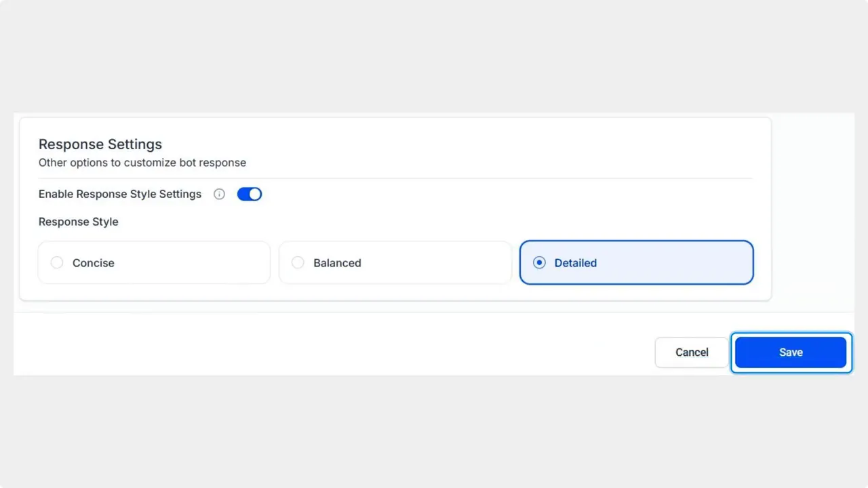This screenshot has width=868, height=488.
Task: Click the Response Settings heading
Action: (x=100, y=144)
